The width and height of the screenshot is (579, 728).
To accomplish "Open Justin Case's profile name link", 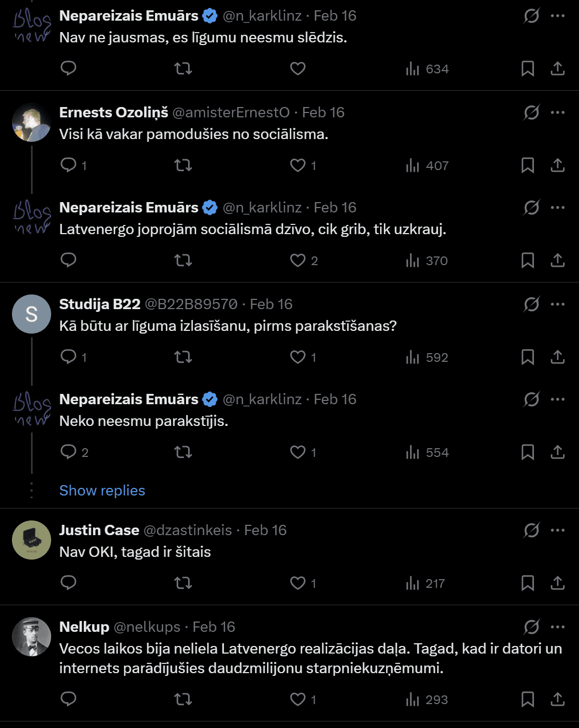I will 99,530.
